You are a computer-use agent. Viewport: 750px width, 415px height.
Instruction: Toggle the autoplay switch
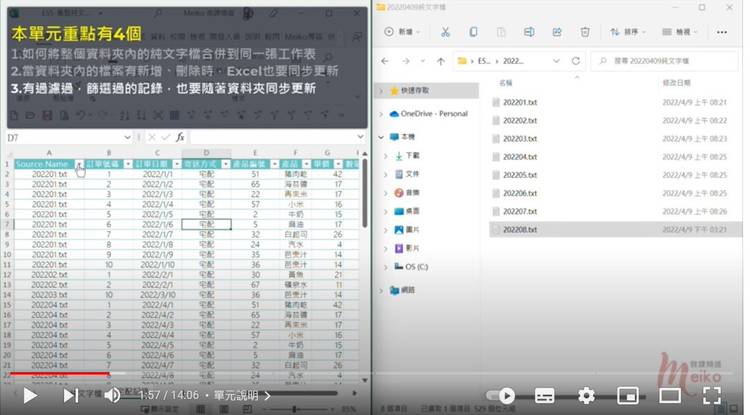501,395
